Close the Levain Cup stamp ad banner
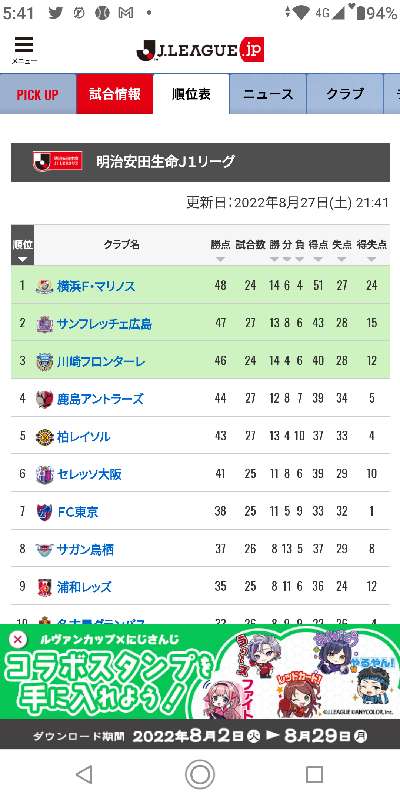This screenshot has height=800, width=400. click(18, 639)
